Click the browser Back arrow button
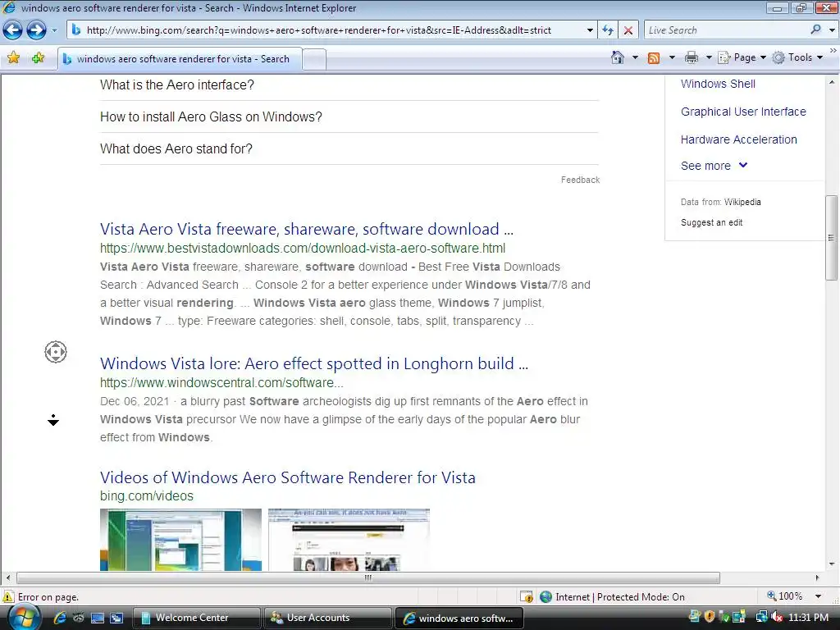Viewport: 840px width, 630px height. point(13,30)
